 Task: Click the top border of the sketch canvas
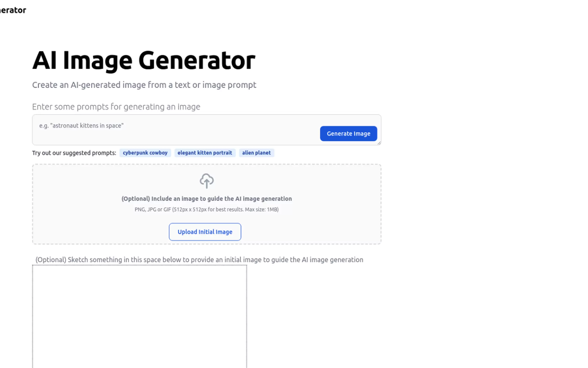(x=140, y=265)
